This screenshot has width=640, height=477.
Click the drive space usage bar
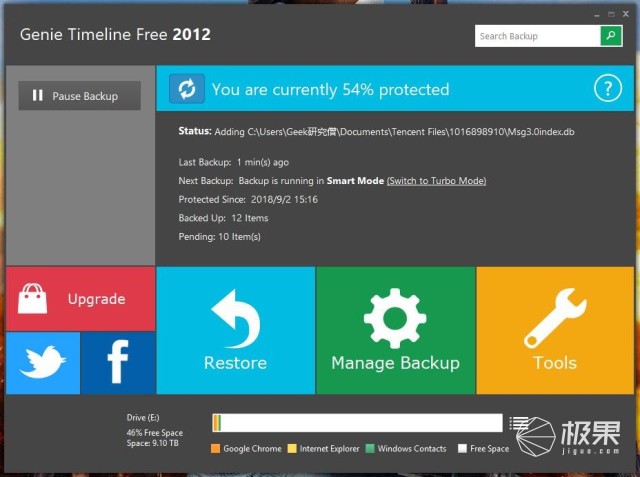click(357, 422)
